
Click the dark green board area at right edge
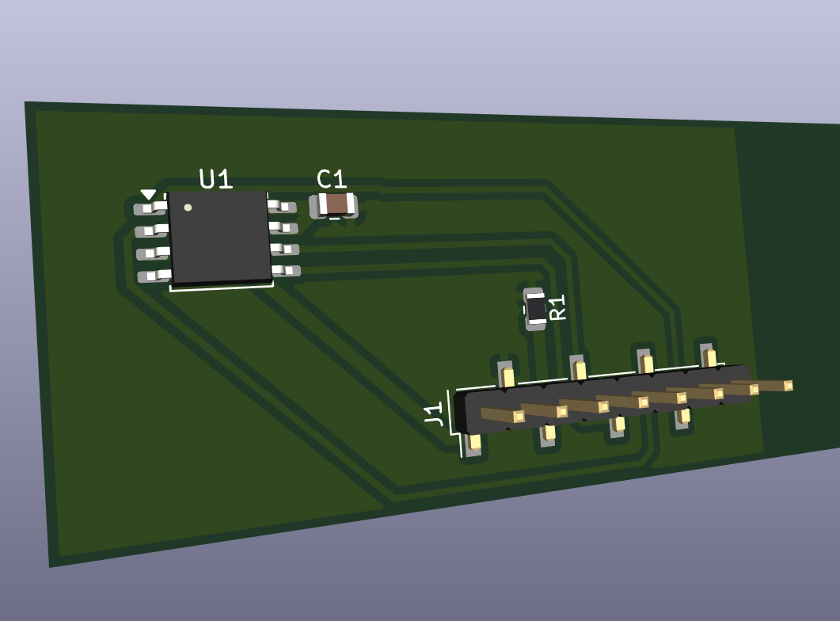[788, 268]
